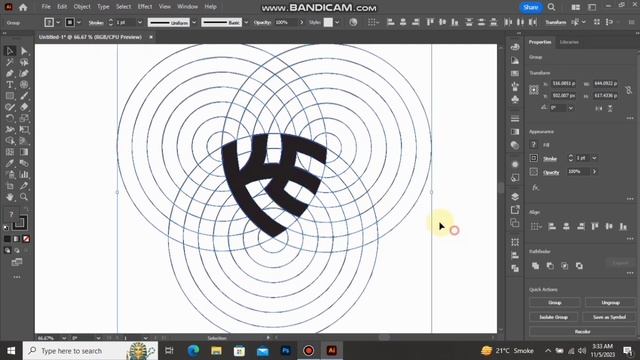Set color mode to solid Color

[7, 239]
